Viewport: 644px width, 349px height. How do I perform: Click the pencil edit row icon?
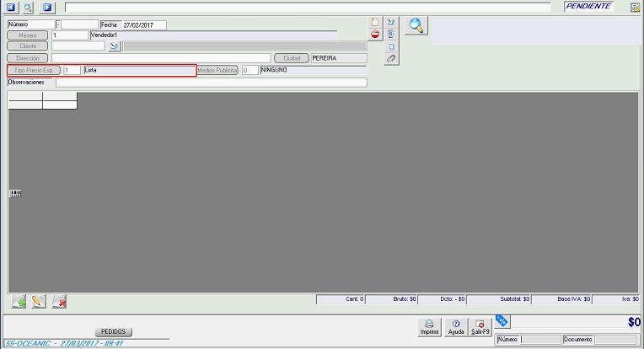pyautogui.click(x=39, y=302)
